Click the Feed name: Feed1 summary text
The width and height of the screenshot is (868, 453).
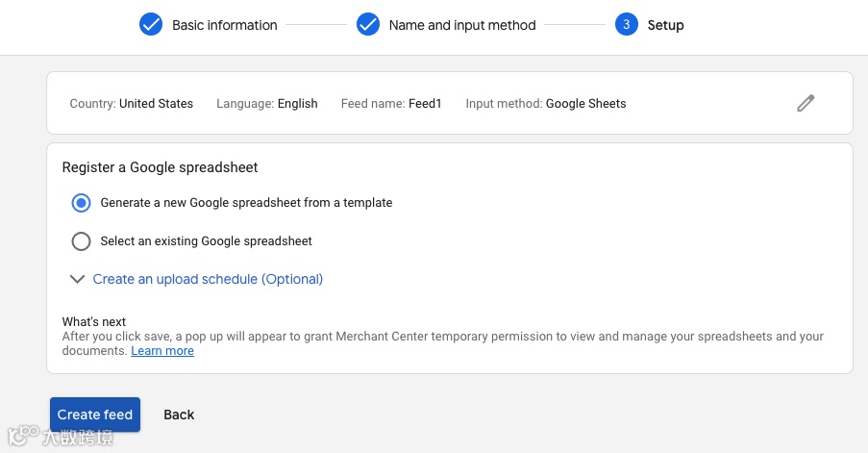click(x=390, y=104)
